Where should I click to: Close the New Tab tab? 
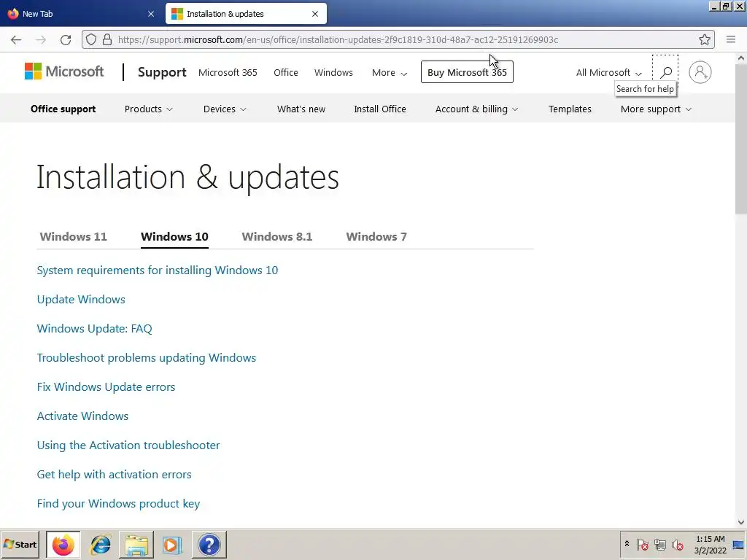coord(151,14)
